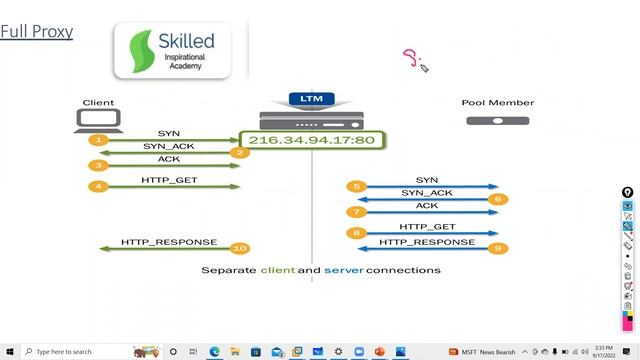Click the lightbulb icon atop annotation toolbar
This screenshot has height=360, width=640.
[627, 192]
